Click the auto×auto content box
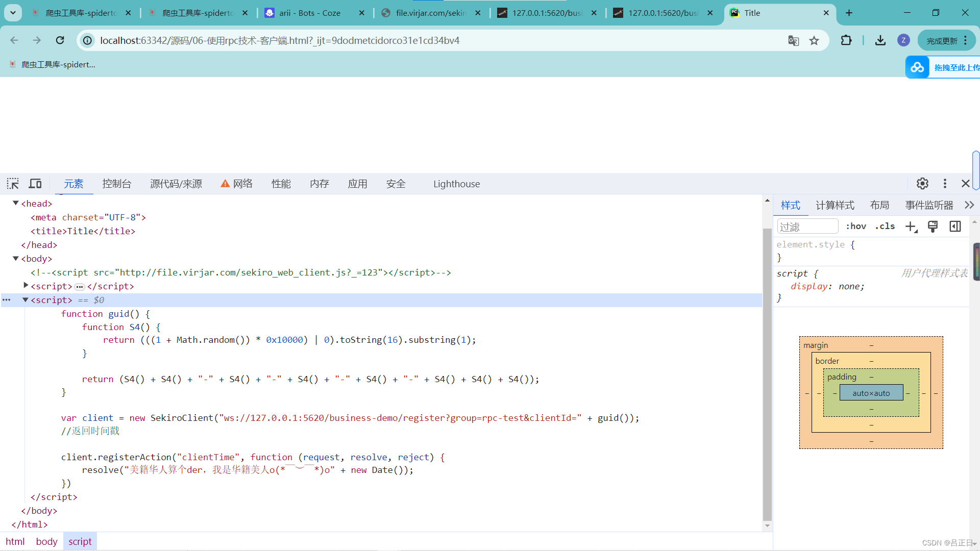 871,393
